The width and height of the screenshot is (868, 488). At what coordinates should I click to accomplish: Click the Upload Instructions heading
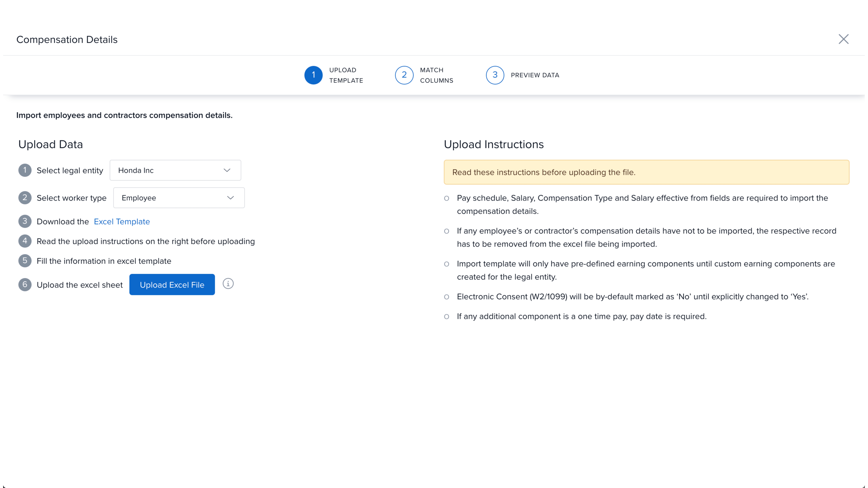(x=493, y=144)
